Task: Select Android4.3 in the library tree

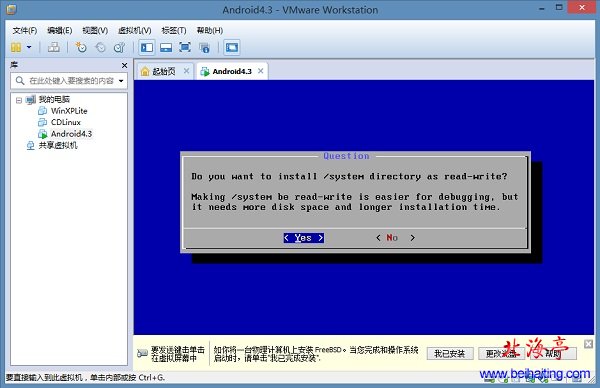Action: pos(71,134)
